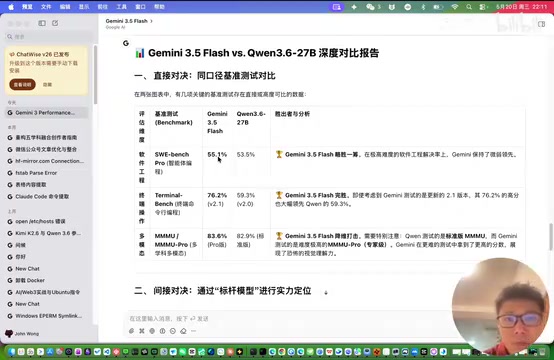
Task: Open third menu bar item after Apple logo
Action: 65,7
